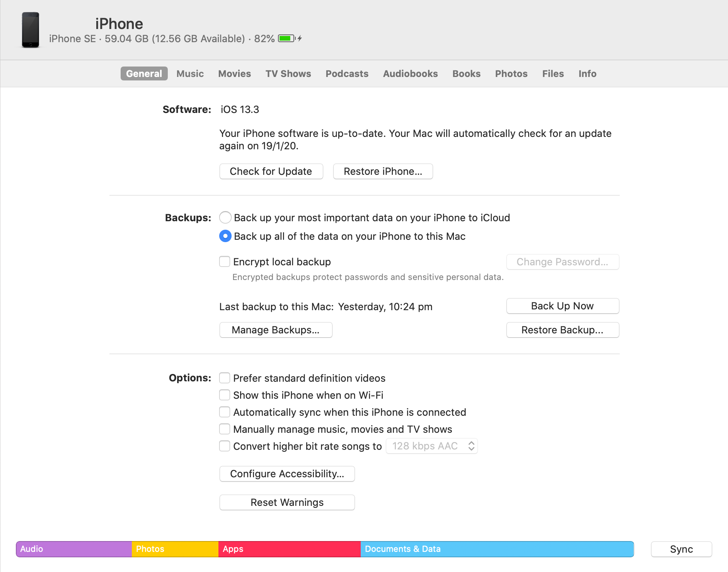Toggle Prefer standard definition videos
This screenshot has height=572, width=728.
click(x=225, y=378)
